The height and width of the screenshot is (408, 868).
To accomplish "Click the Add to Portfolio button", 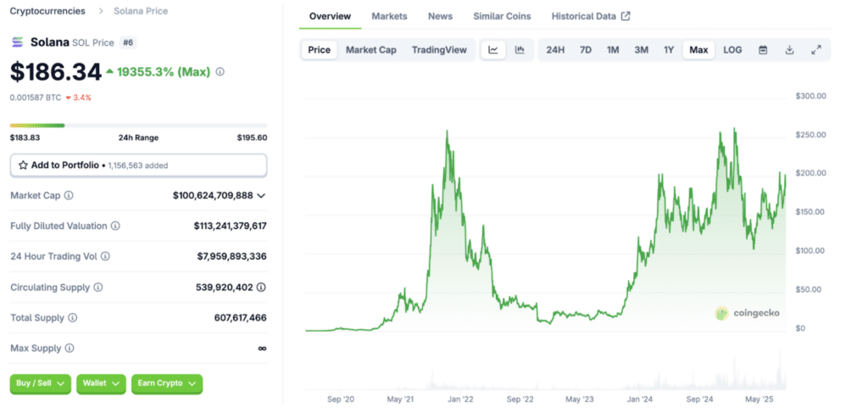I will (138, 165).
